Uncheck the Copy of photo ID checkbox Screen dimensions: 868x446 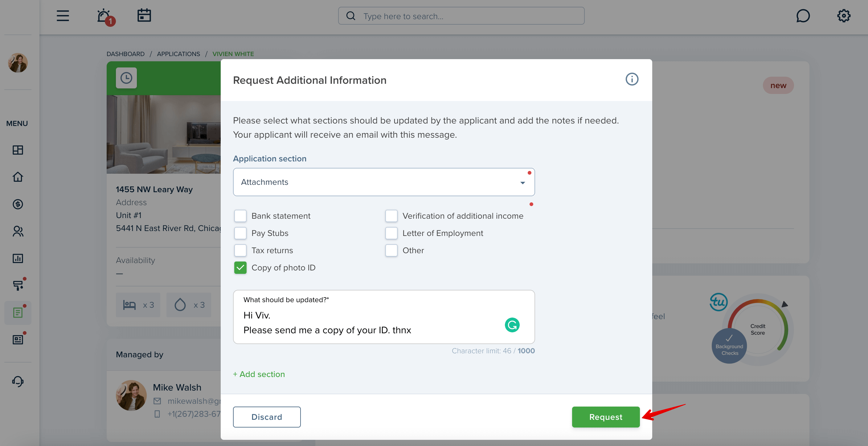[240, 268]
